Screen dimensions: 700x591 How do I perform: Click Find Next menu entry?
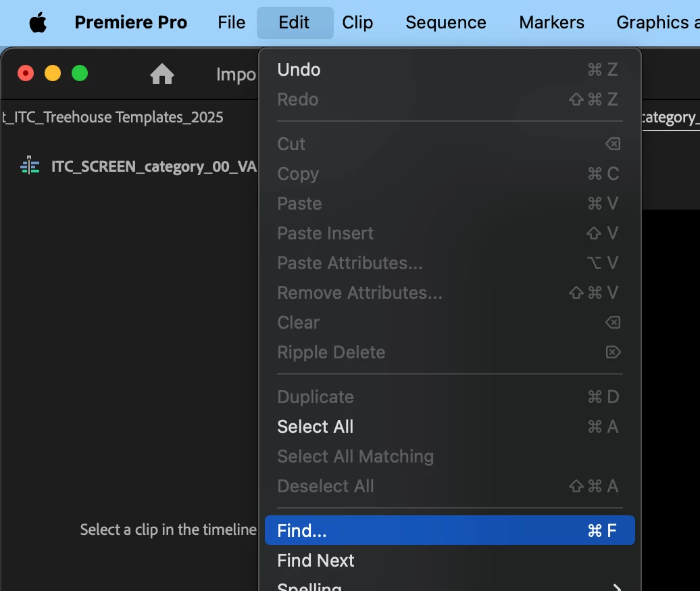[x=316, y=561]
